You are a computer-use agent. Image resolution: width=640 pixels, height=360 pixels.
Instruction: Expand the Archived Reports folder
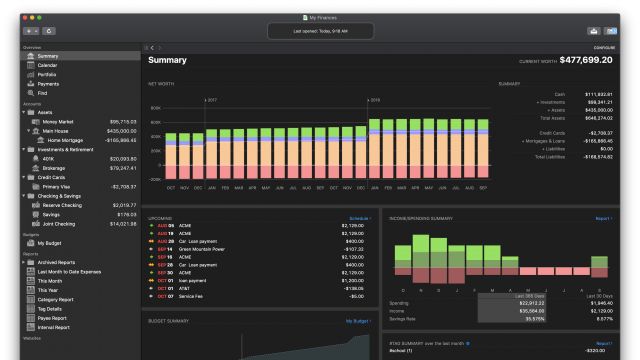click(x=24, y=262)
